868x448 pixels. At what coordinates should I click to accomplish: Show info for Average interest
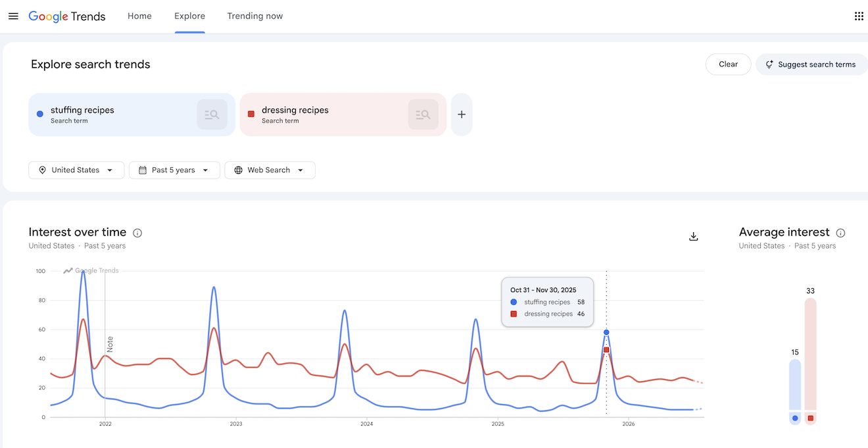pyautogui.click(x=840, y=233)
